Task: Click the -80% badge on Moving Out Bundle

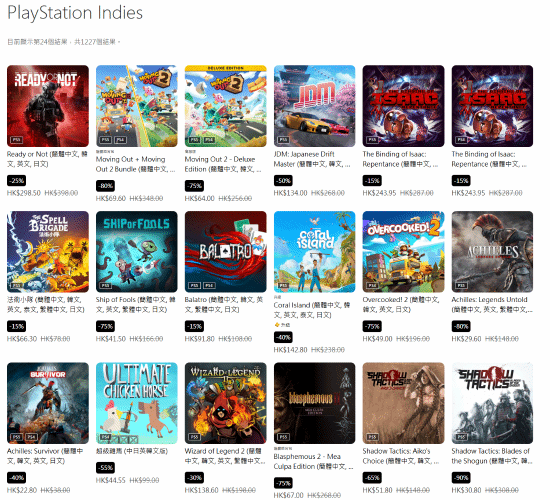Action: [105, 186]
